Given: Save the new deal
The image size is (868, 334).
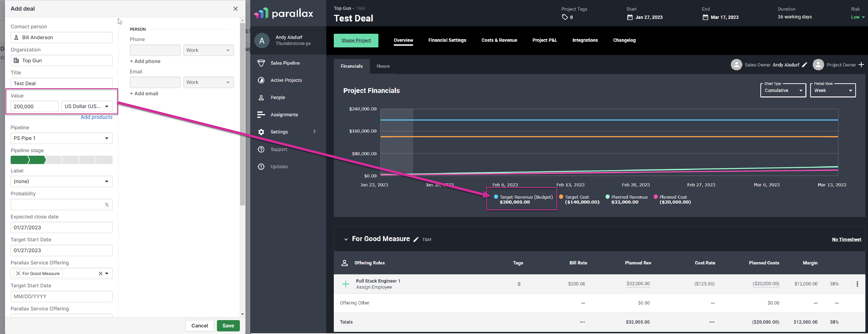Looking at the screenshot, I should click(228, 326).
